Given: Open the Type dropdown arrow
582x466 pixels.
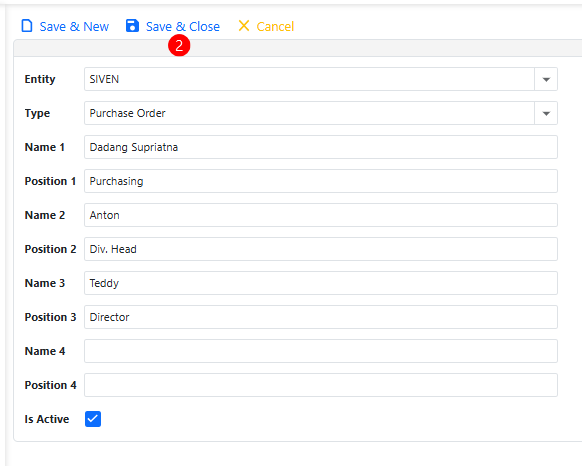Looking at the screenshot, I should pos(546,113).
